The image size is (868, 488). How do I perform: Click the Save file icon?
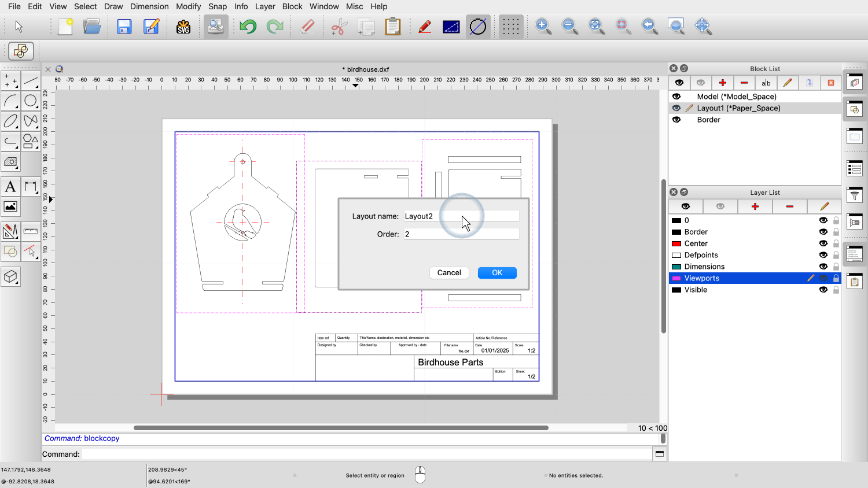124,27
